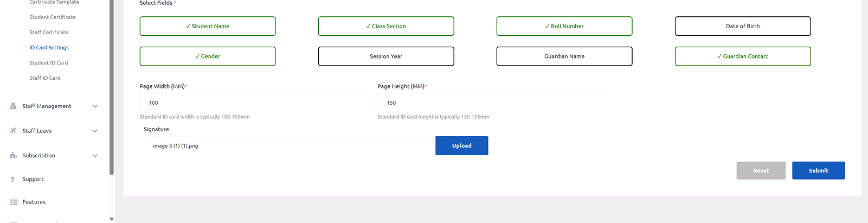Image resolution: width=868 pixels, height=223 pixels.
Task: Expand the Subscription menu chevron
Action: point(95,156)
